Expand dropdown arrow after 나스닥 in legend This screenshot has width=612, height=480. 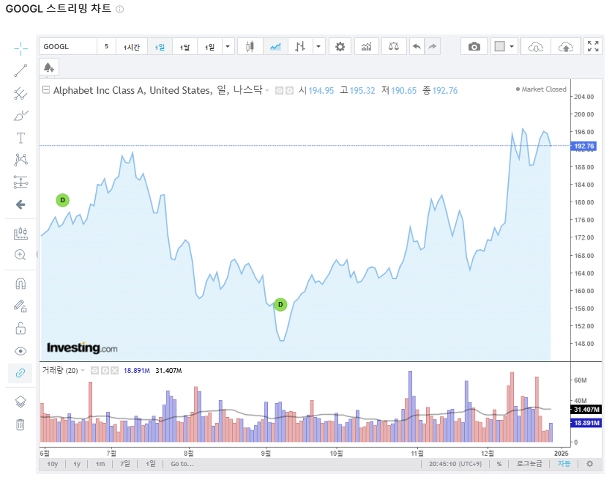[267, 91]
